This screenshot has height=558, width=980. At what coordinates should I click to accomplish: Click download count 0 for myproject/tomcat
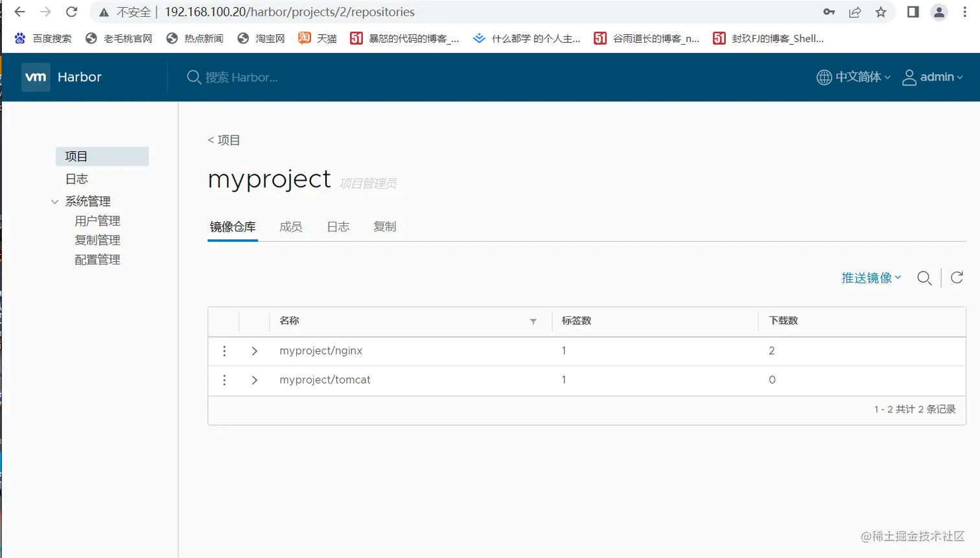coord(772,380)
